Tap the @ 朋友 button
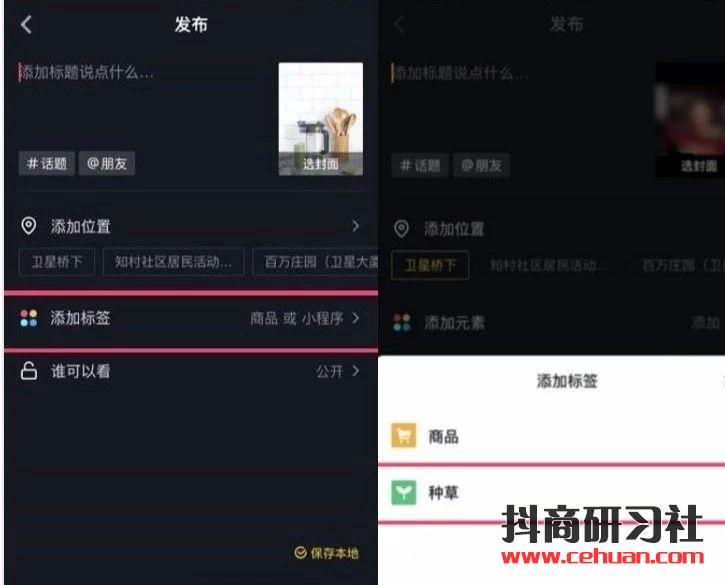This screenshot has width=725, height=585. click(x=107, y=163)
